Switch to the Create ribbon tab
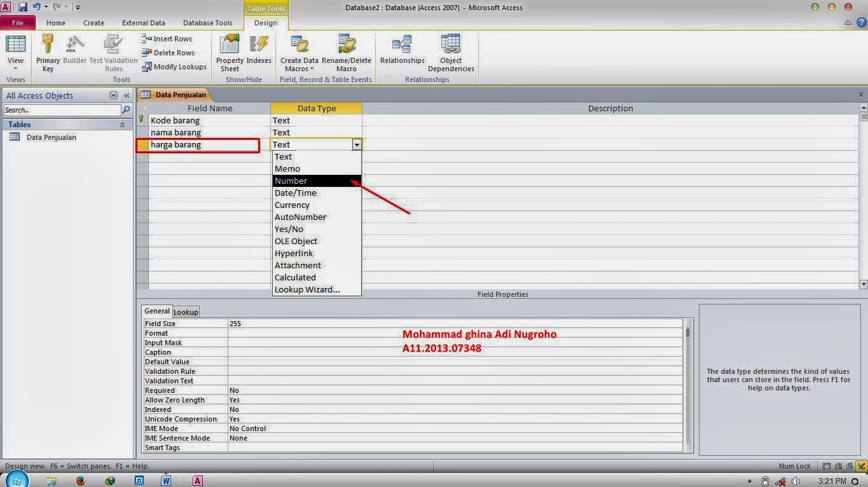Viewport: 868px width, 487px height. (x=93, y=23)
